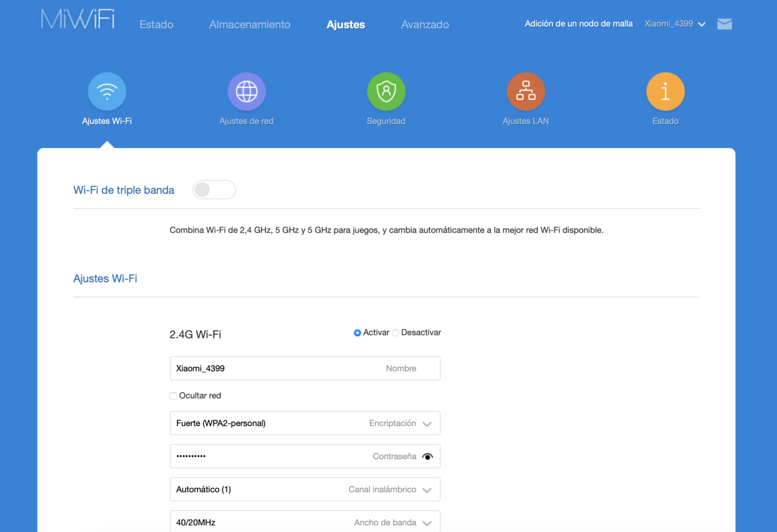Open the Xiaomi_4399 router dropdown
Viewport: 777px width, 532px height.
pyautogui.click(x=675, y=24)
